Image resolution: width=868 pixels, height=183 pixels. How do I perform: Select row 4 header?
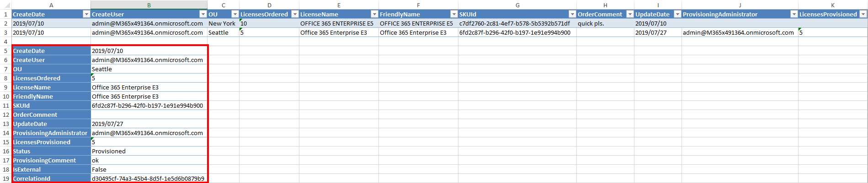click(x=5, y=42)
